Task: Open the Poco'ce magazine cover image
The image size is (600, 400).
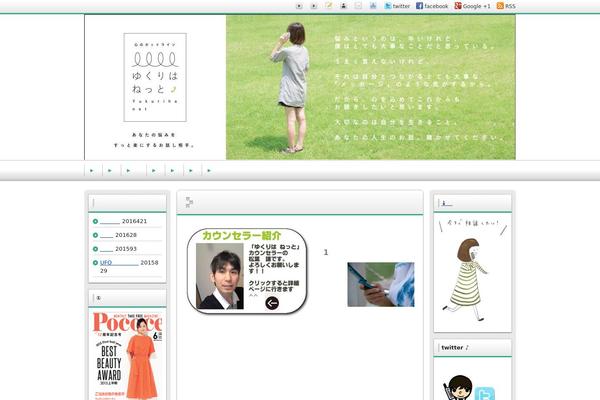Action: [x=127, y=356]
